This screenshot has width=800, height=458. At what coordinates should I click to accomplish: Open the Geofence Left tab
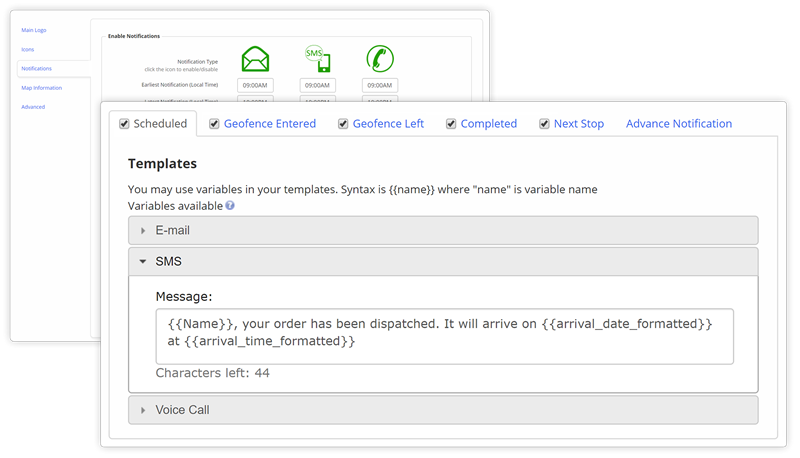(x=386, y=124)
